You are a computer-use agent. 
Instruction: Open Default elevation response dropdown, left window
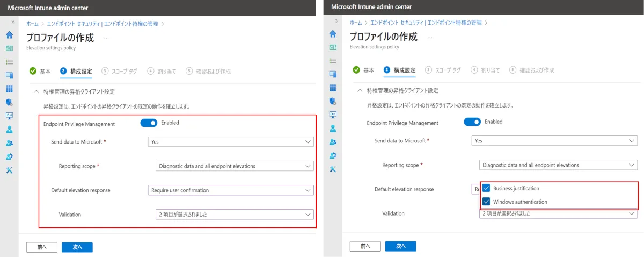(x=231, y=190)
